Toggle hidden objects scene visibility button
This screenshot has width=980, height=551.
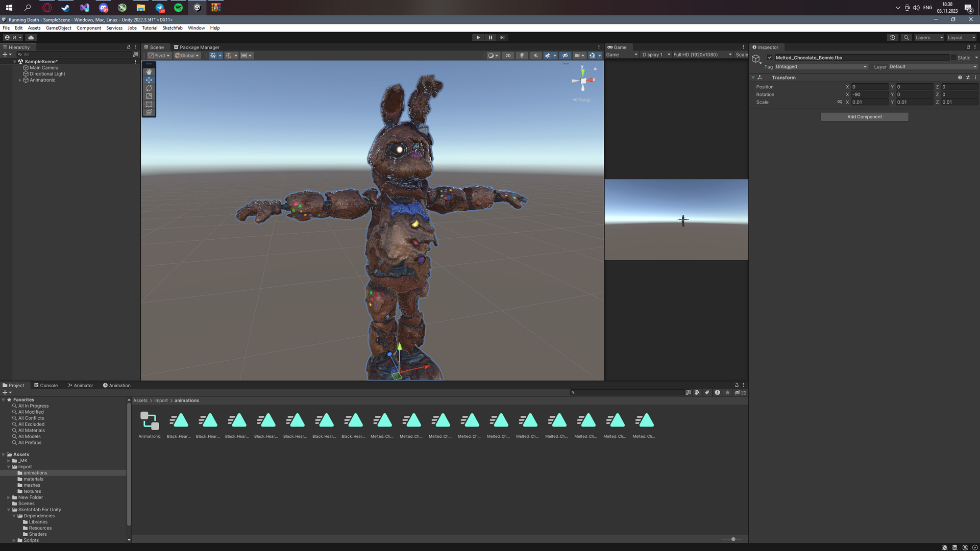(x=565, y=56)
